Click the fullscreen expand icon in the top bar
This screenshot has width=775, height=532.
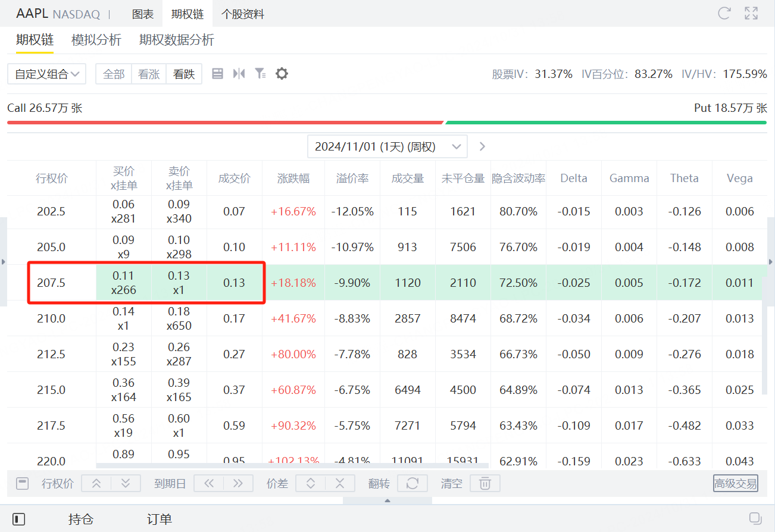(751, 14)
